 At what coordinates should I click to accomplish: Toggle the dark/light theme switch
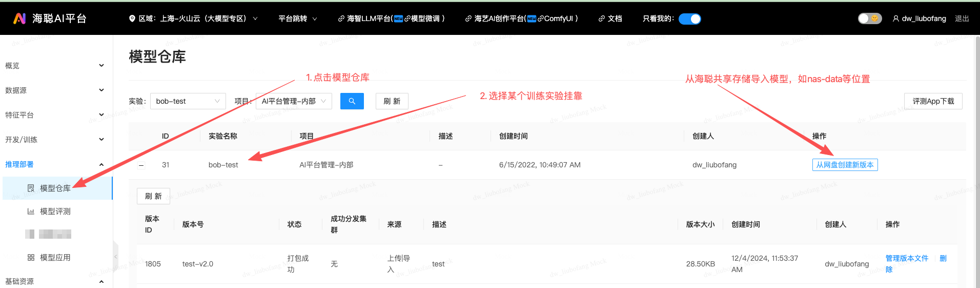(869, 18)
